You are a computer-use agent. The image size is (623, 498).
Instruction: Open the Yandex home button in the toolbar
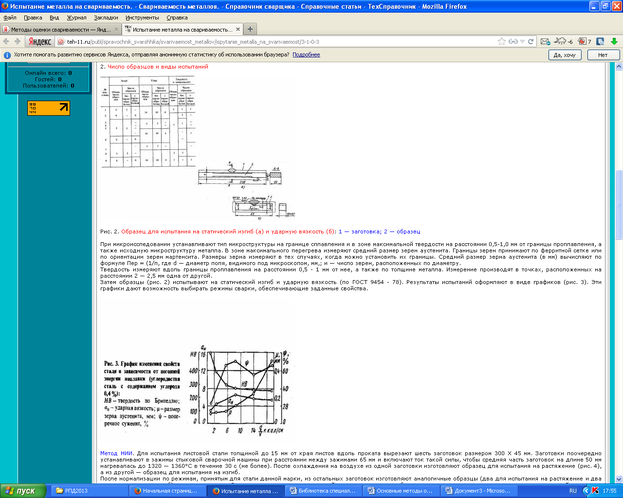pyautogui.click(x=39, y=41)
